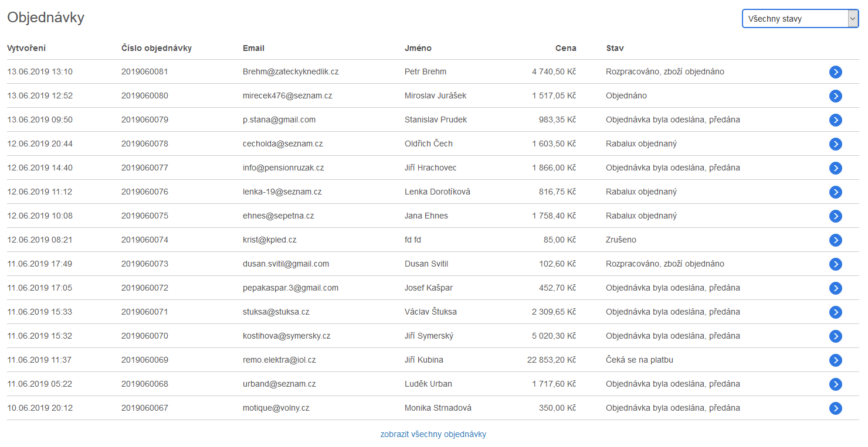Screen dimensions: 868x447
Task: Click the "Vytvoření" column header
Action: (26, 48)
